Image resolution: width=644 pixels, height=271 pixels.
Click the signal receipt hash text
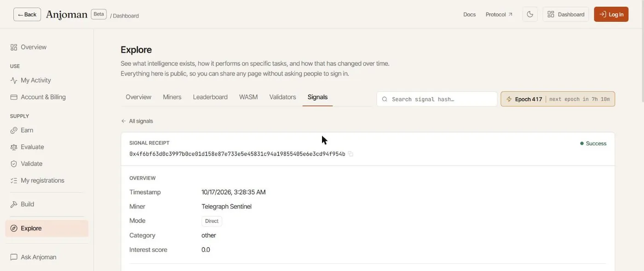237,154
